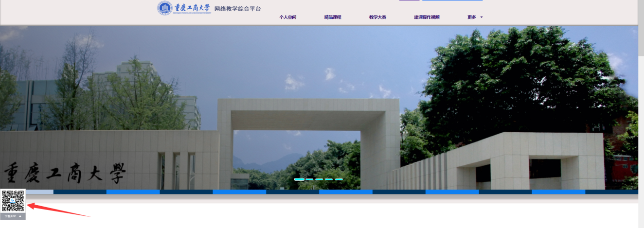Click the app download QR code image
The image size is (644, 228).
point(13,201)
